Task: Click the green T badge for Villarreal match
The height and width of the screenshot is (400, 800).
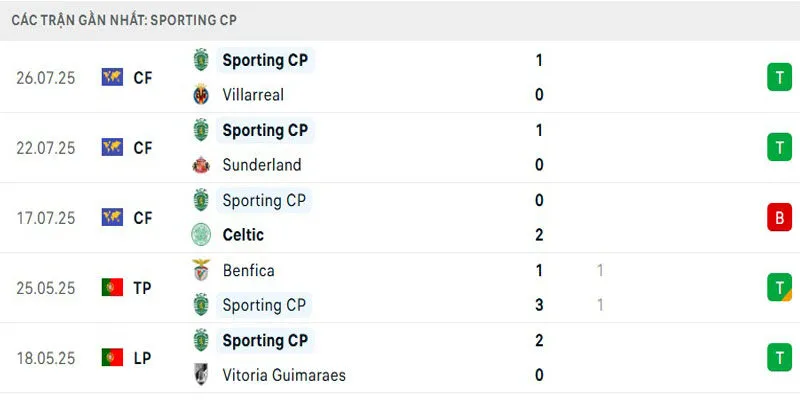Action: click(779, 77)
